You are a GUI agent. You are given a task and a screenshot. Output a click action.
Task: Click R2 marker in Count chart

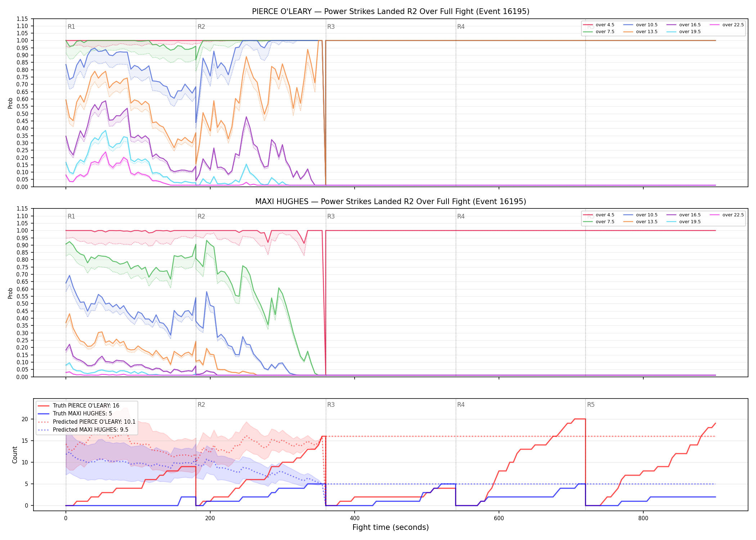pos(201,405)
